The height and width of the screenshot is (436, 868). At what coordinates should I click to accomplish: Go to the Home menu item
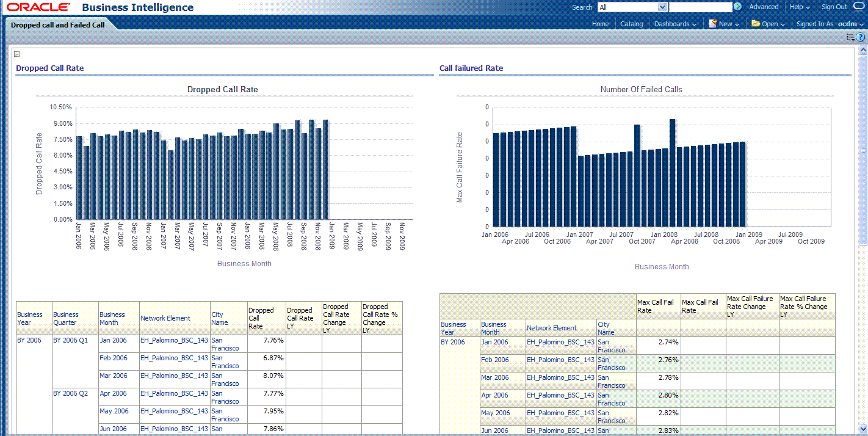point(600,24)
